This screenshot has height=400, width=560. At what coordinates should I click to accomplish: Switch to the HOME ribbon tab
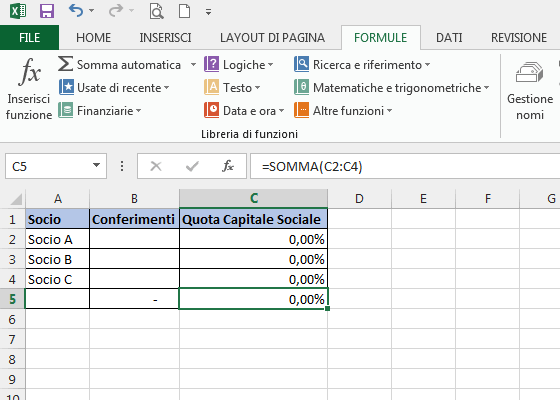(94, 38)
